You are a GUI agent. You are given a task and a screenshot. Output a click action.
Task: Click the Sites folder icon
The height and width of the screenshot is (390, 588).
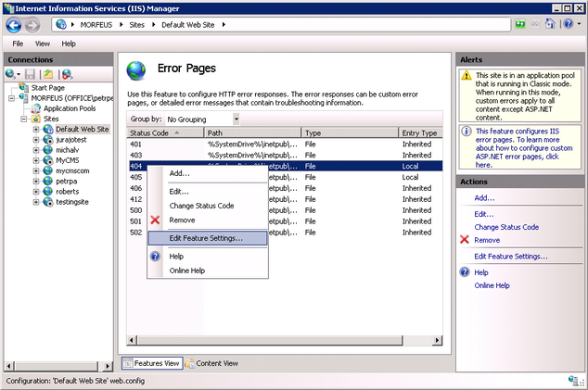pyautogui.click(x=36, y=119)
